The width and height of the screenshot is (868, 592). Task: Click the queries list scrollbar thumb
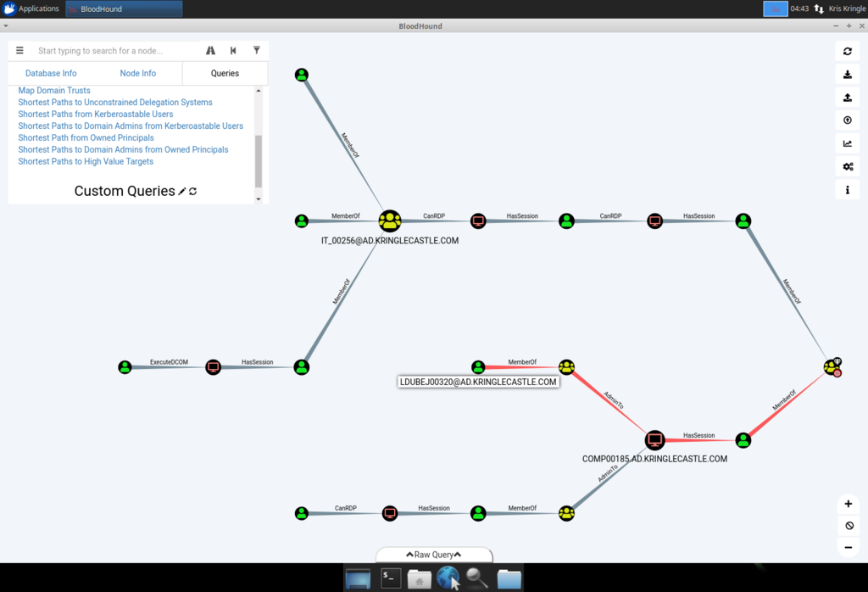pyautogui.click(x=259, y=161)
